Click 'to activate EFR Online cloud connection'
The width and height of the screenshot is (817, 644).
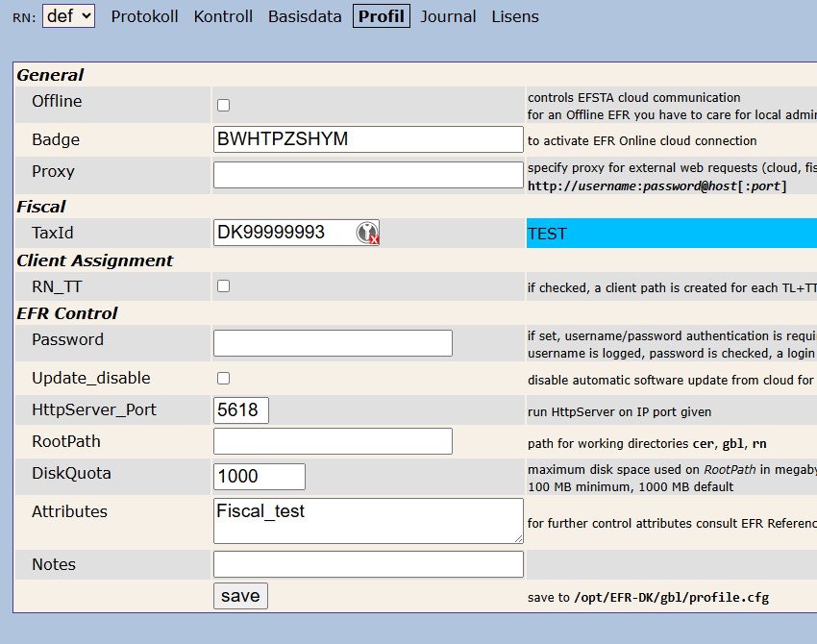642,141
